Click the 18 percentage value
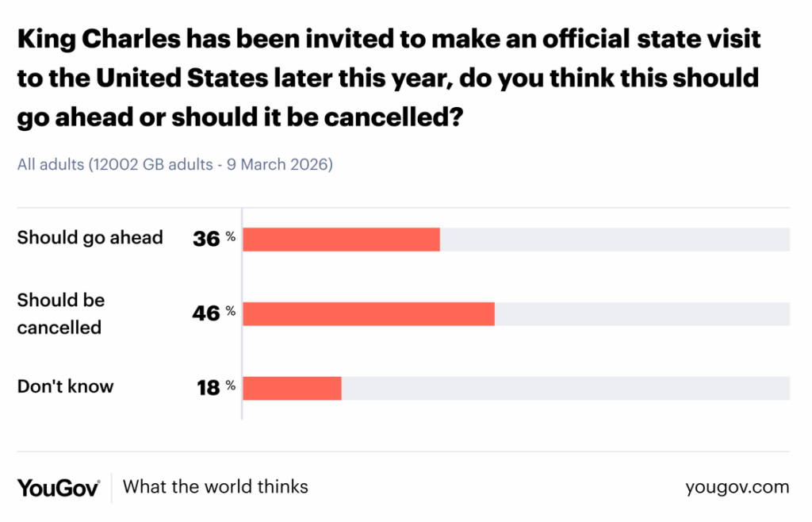This screenshot has width=812, height=522. (x=208, y=388)
